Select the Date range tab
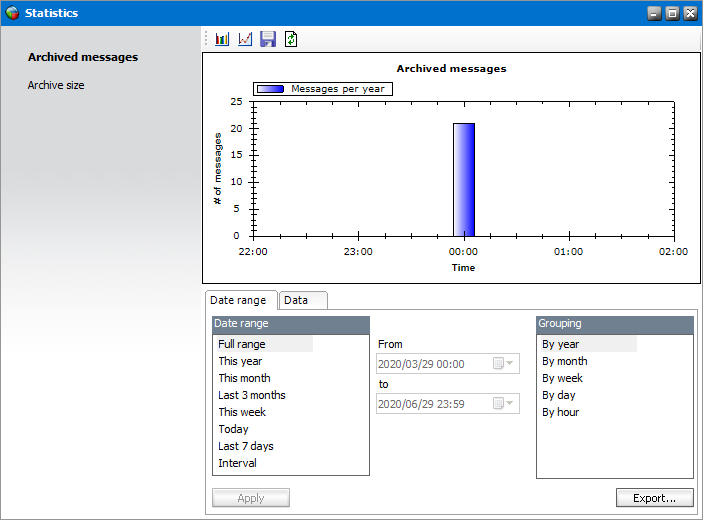The width and height of the screenshot is (703, 520). pos(238,300)
